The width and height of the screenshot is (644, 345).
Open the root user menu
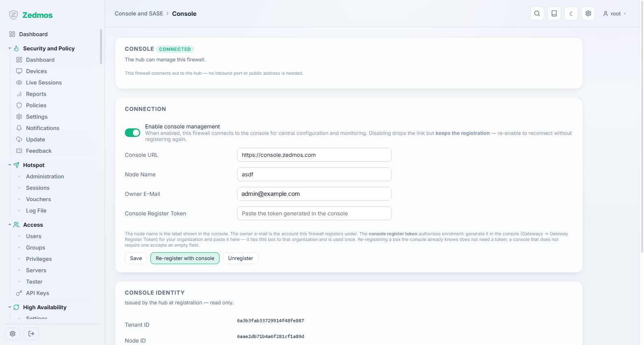(614, 14)
